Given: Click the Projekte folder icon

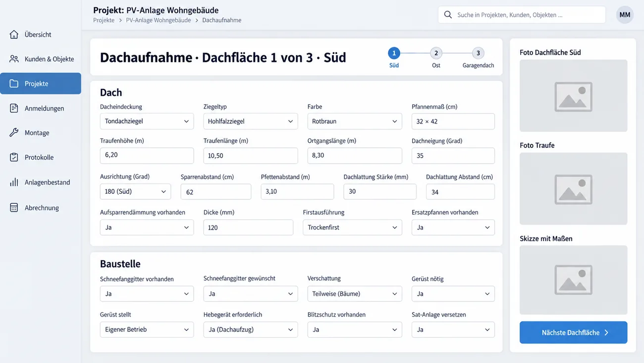Looking at the screenshot, I should click(14, 84).
